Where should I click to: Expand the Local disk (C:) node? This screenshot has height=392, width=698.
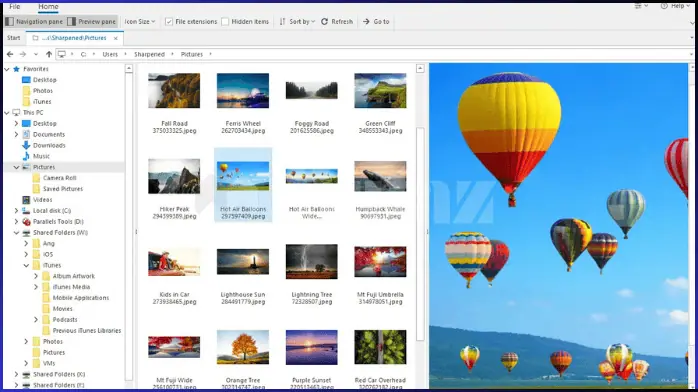(16, 210)
